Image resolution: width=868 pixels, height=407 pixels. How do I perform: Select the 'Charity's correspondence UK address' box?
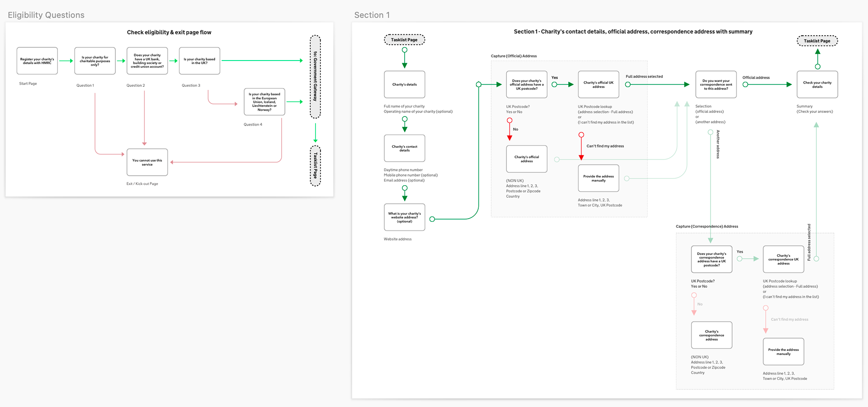[783, 259]
